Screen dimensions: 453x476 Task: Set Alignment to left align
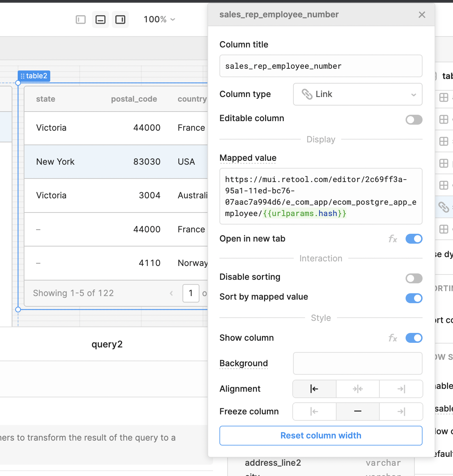pyautogui.click(x=314, y=389)
